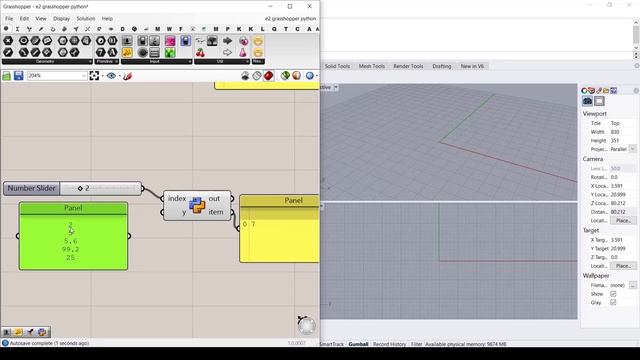
Task: Click the Camera location Place button
Action: pyautogui.click(x=623, y=220)
